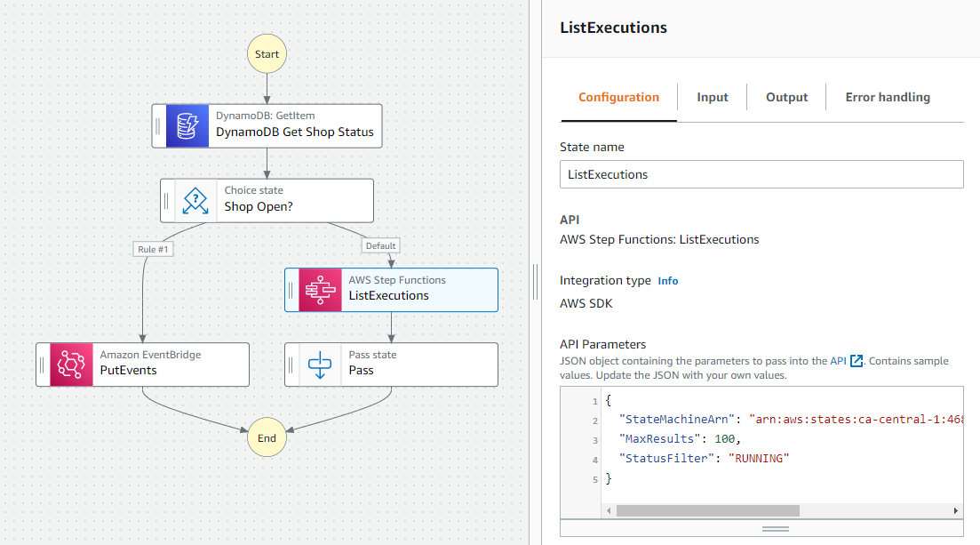Viewport: 980px width, 545px height.
Task: Click the horizontal scrollbar thumb in the code editor
Action: click(x=707, y=510)
